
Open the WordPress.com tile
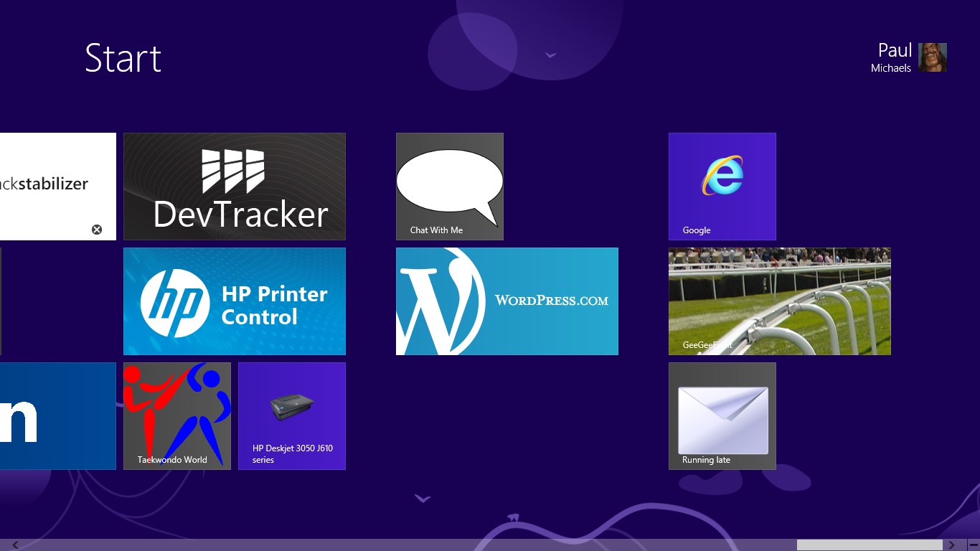tap(507, 301)
